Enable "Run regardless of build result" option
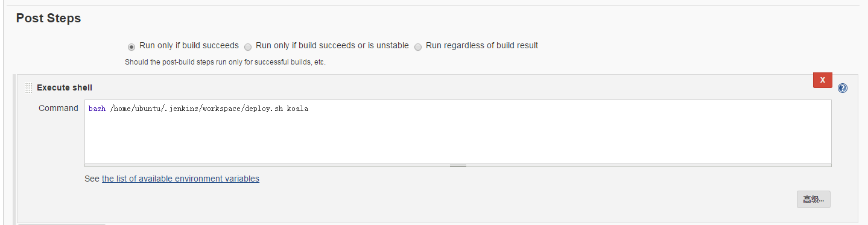Viewport: 868px width, 225px height. 418,46
